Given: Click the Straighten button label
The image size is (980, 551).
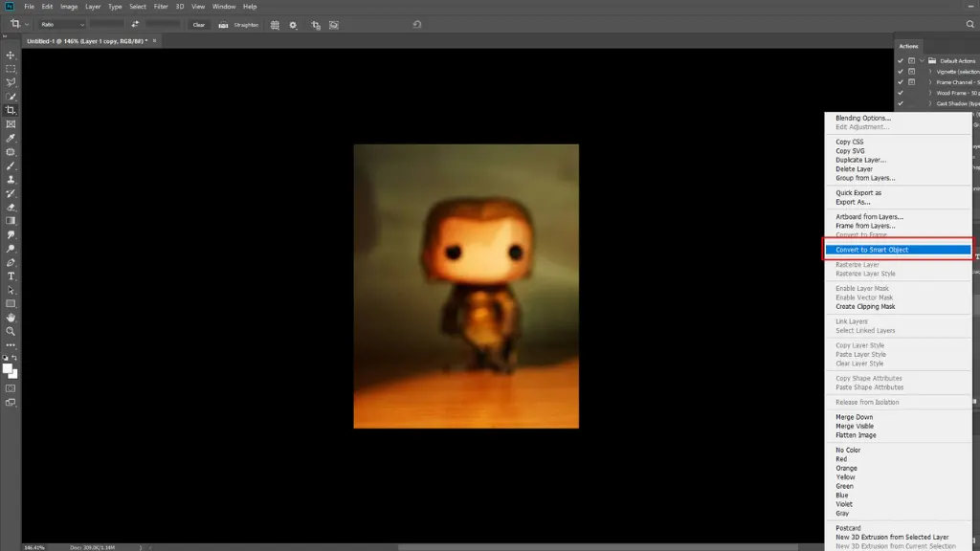Looking at the screenshot, I should coord(246,25).
